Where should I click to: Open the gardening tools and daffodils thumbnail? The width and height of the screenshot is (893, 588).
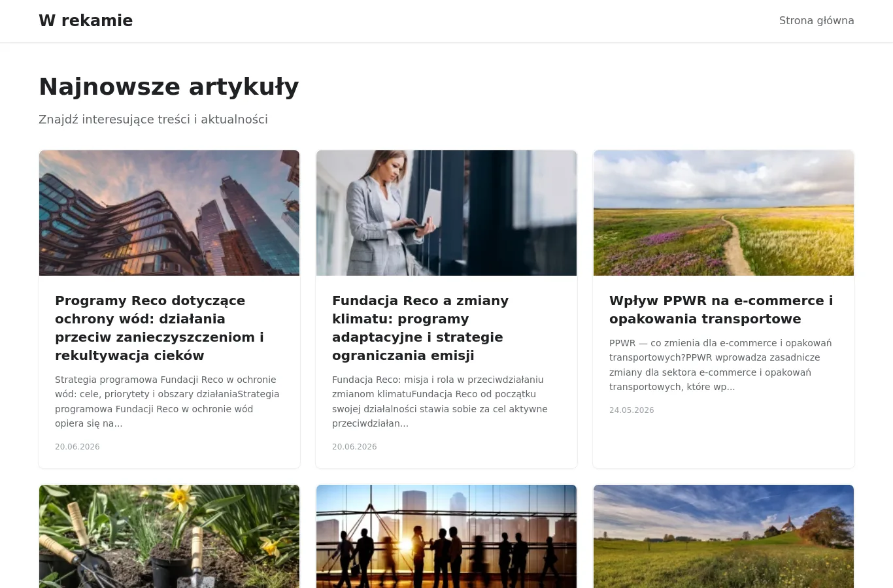169,536
